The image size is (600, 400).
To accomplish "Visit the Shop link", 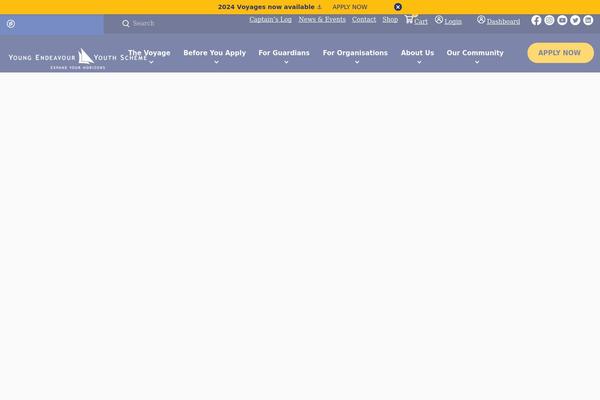I will coord(390,20).
